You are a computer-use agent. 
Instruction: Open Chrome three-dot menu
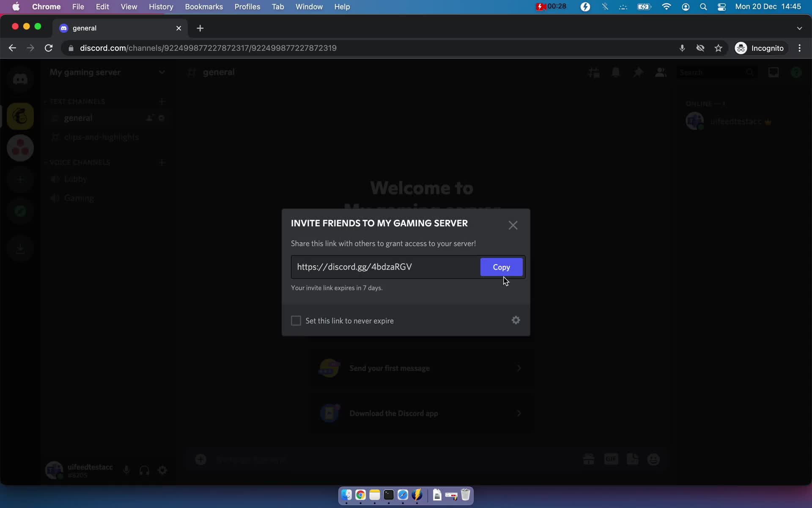pyautogui.click(x=799, y=48)
